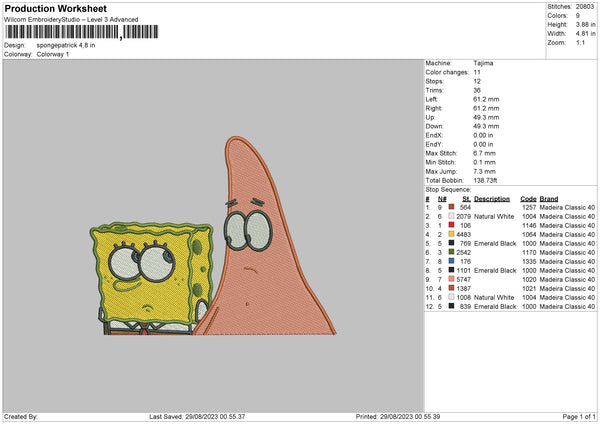Click the Height value 3.88 in
Image resolution: width=600 pixels, height=424 pixels.
pos(585,24)
